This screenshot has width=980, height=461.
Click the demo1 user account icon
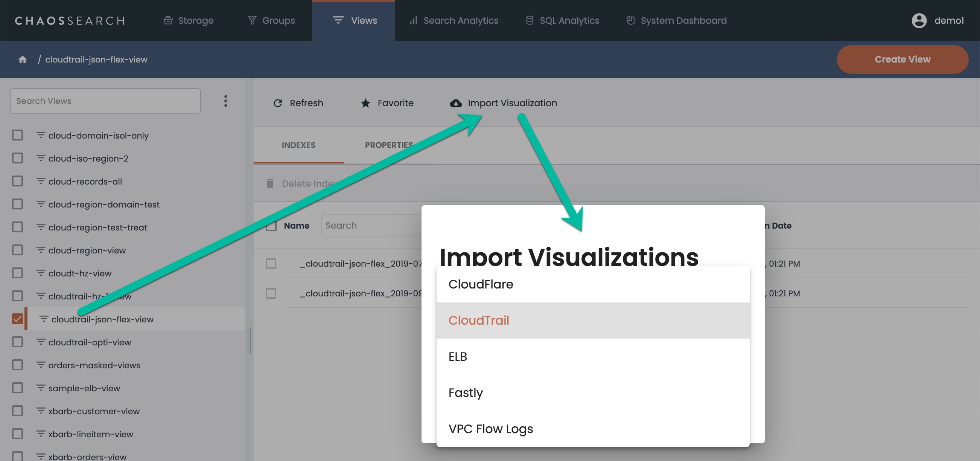(919, 21)
